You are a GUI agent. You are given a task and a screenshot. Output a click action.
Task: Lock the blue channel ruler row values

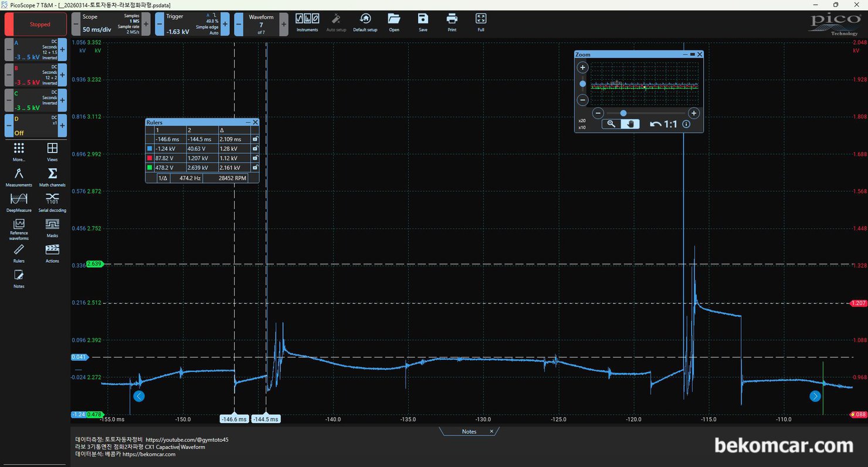click(x=255, y=148)
